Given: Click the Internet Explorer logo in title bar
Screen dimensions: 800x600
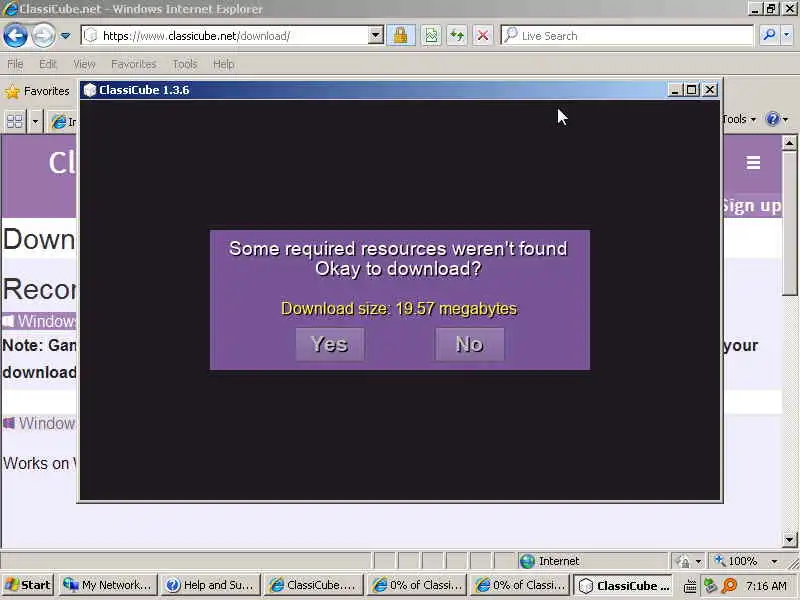Looking at the screenshot, I should (10, 9).
